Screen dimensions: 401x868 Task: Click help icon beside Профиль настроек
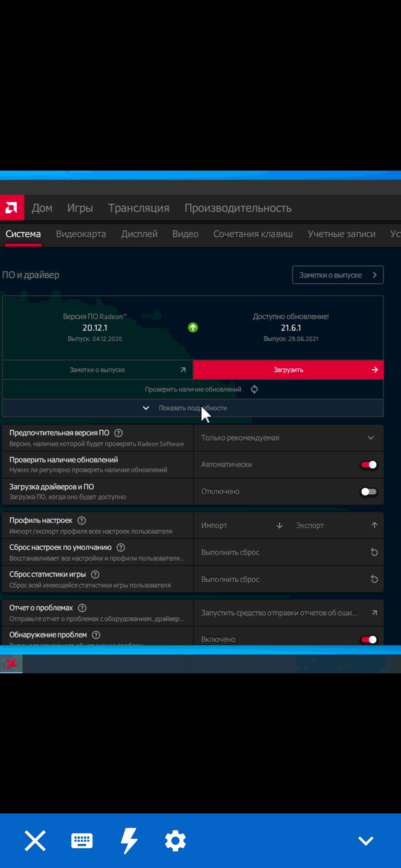[82, 520]
